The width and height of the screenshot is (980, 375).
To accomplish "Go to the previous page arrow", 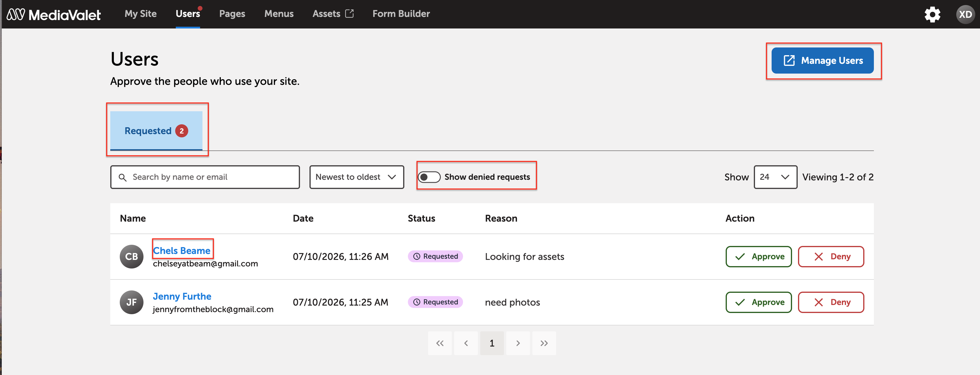I will coord(466,343).
